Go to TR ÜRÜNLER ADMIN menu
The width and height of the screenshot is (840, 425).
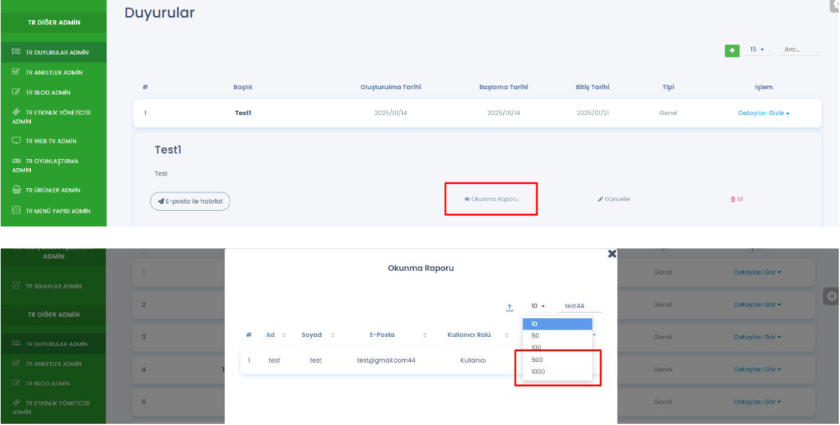(x=53, y=190)
